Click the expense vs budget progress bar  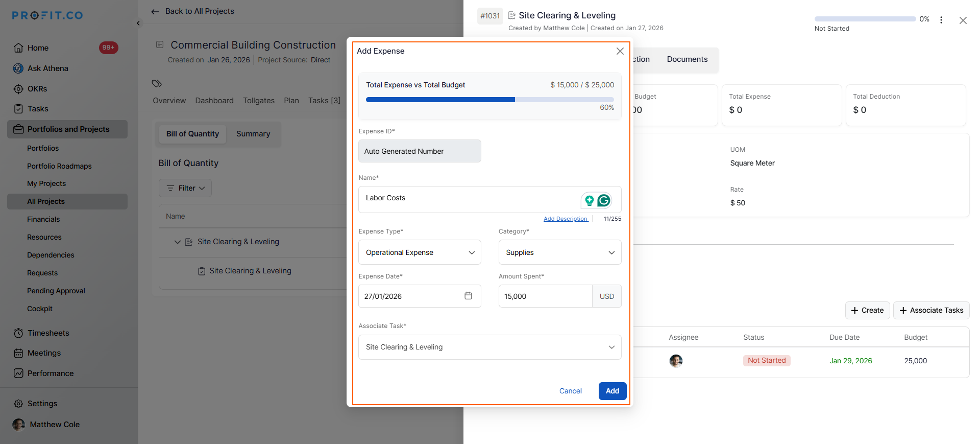click(x=489, y=100)
